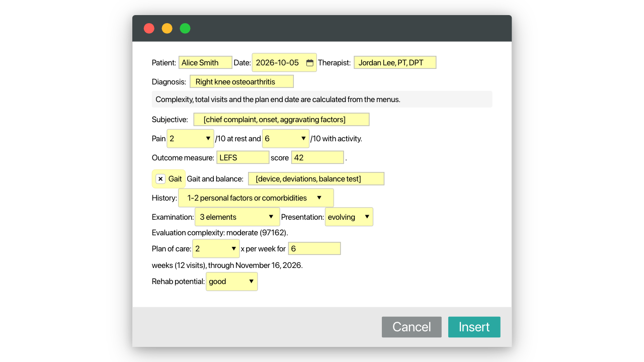The image size is (644, 362).
Task: Open the Examination elements dropdown
Action: 237,217
